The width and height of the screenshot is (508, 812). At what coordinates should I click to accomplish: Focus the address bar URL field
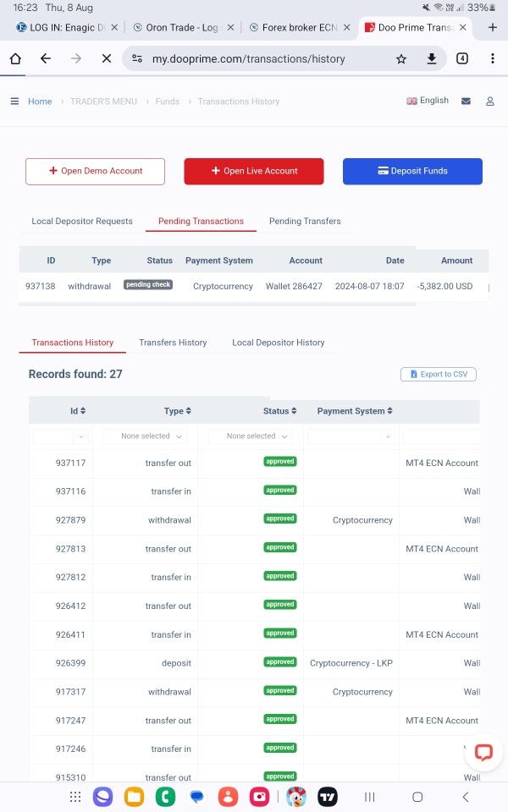pos(248,59)
